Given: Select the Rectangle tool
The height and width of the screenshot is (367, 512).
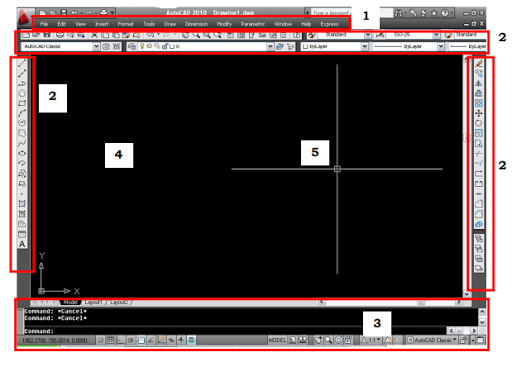Looking at the screenshot, I should pyautogui.click(x=22, y=103).
